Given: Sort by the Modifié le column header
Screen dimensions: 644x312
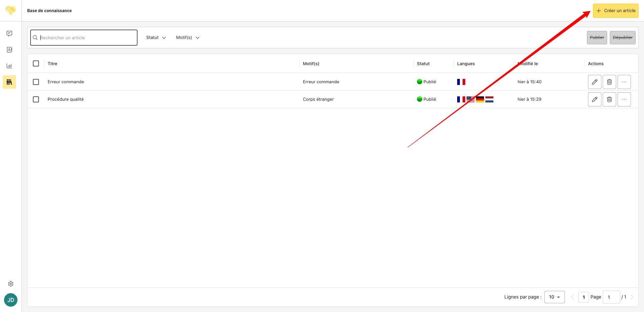Looking at the screenshot, I should 528,63.
